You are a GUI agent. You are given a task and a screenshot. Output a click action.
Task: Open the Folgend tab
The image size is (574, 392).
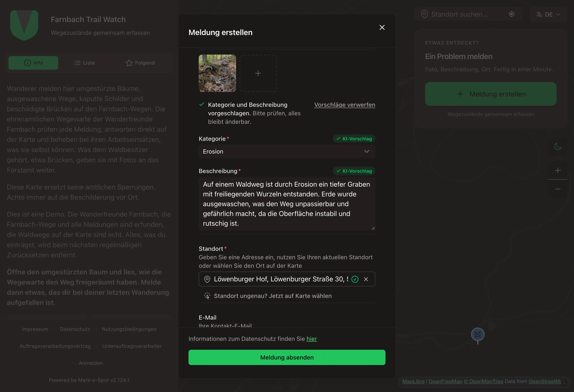(140, 63)
